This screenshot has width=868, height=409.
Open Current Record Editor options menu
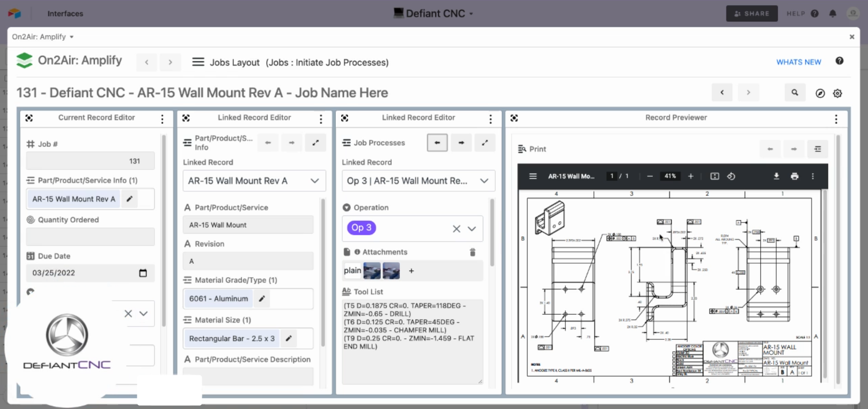click(162, 119)
